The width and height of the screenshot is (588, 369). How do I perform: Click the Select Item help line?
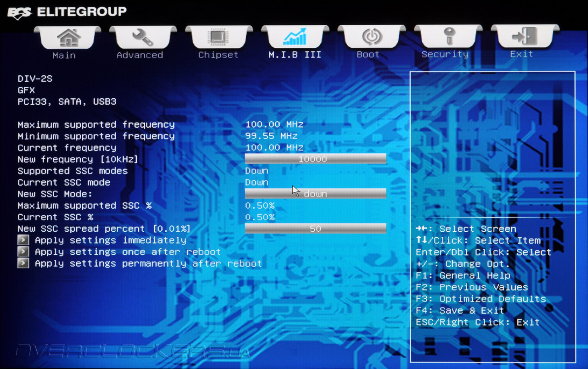tap(478, 240)
